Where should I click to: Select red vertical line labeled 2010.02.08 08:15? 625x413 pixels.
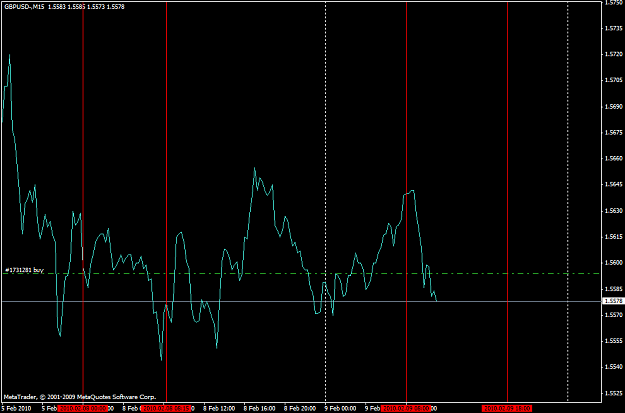(166, 202)
